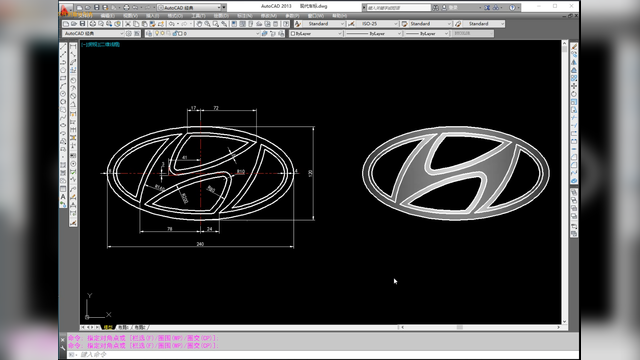Open the linetype ByLayer dropdown
This screenshot has width=640, height=360.
pyautogui.click(x=373, y=33)
